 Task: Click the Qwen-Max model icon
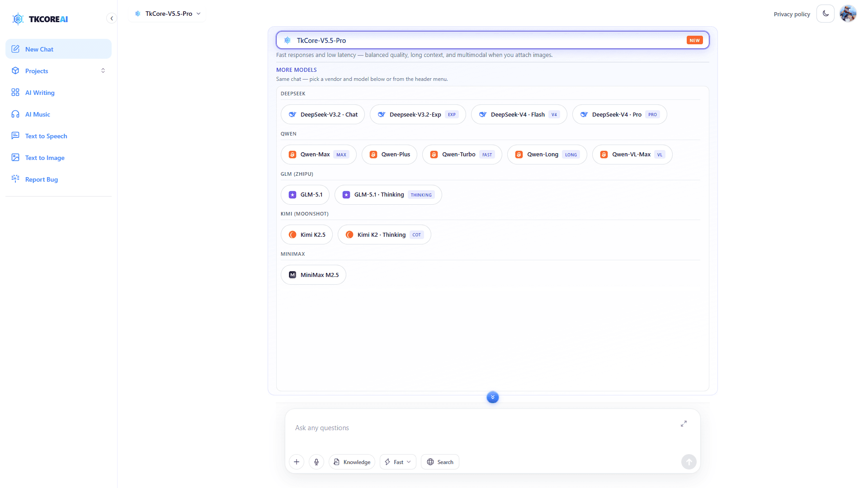click(292, 155)
